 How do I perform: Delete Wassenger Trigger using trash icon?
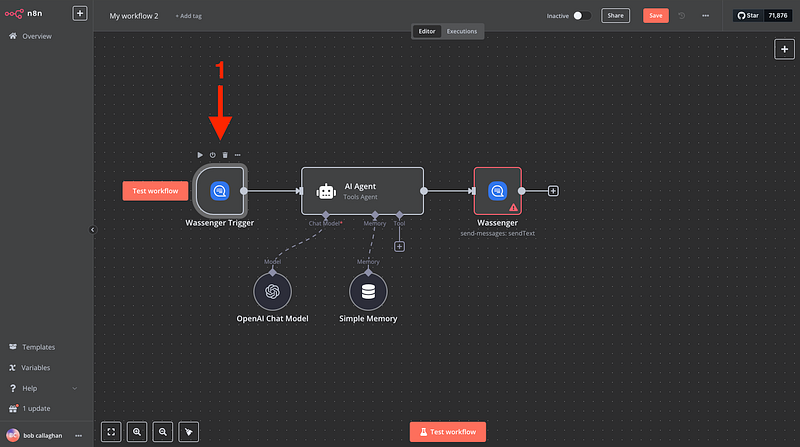225,155
